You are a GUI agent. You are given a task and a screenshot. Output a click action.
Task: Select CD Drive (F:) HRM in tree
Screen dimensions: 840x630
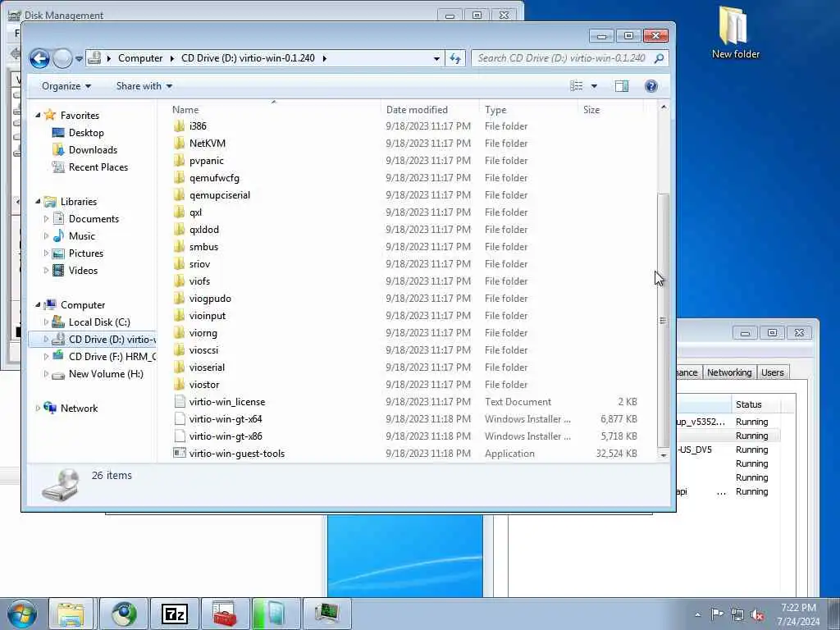click(x=112, y=357)
